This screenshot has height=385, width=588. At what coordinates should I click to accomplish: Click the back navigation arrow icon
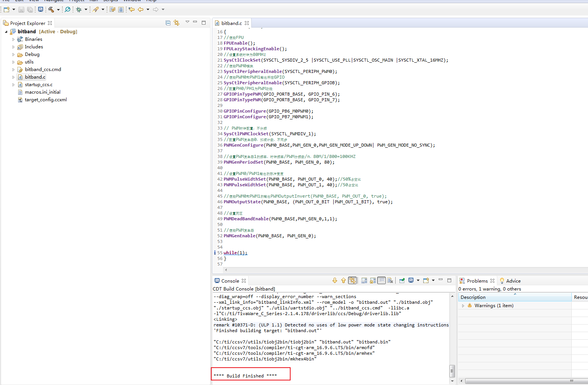pyautogui.click(x=141, y=9)
